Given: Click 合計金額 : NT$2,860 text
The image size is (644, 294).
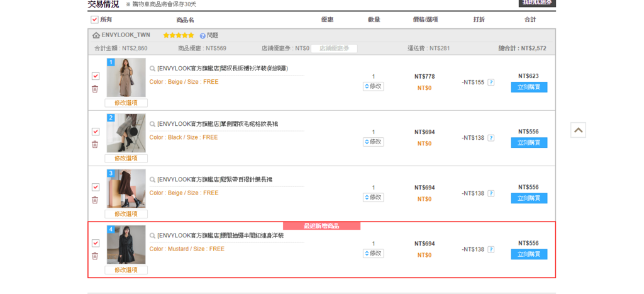Looking at the screenshot, I should click(x=121, y=48).
